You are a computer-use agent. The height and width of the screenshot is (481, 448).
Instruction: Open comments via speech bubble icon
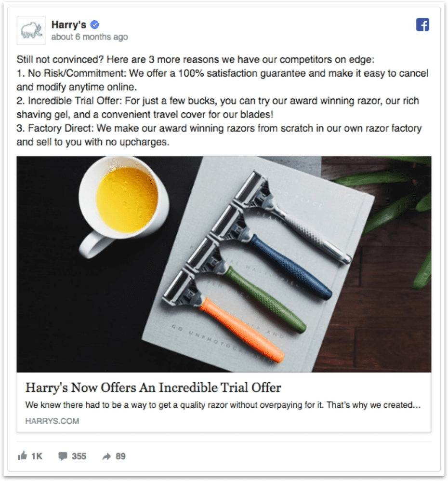63,456
